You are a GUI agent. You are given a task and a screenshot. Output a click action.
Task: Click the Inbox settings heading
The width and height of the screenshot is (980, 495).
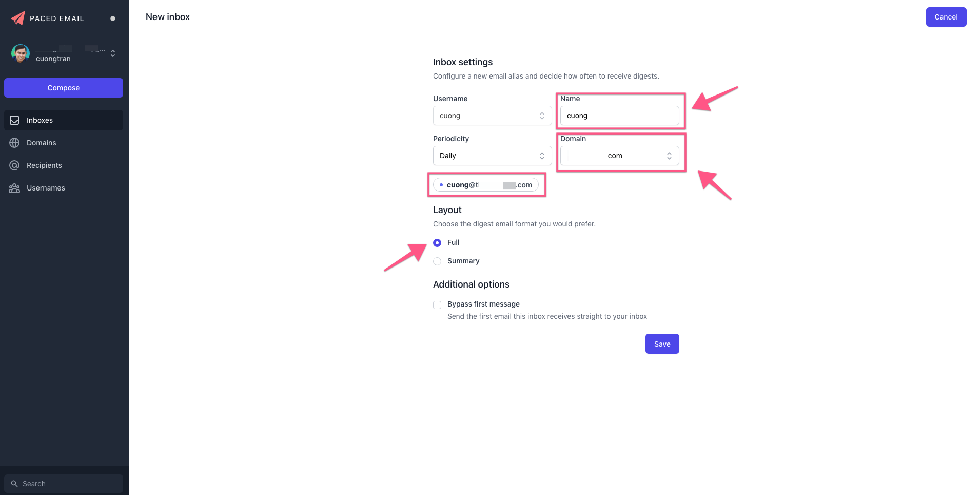(x=463, y=62)
